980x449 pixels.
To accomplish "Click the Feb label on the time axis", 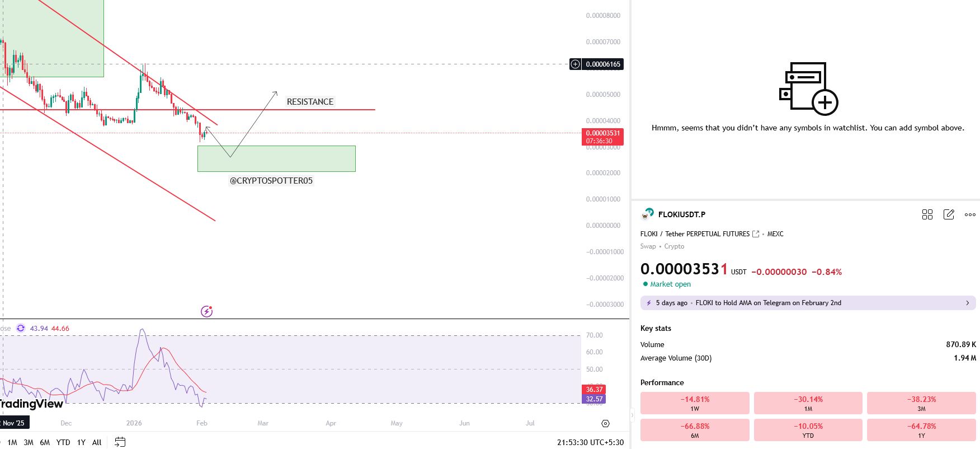I will click(x=202, y=423).
